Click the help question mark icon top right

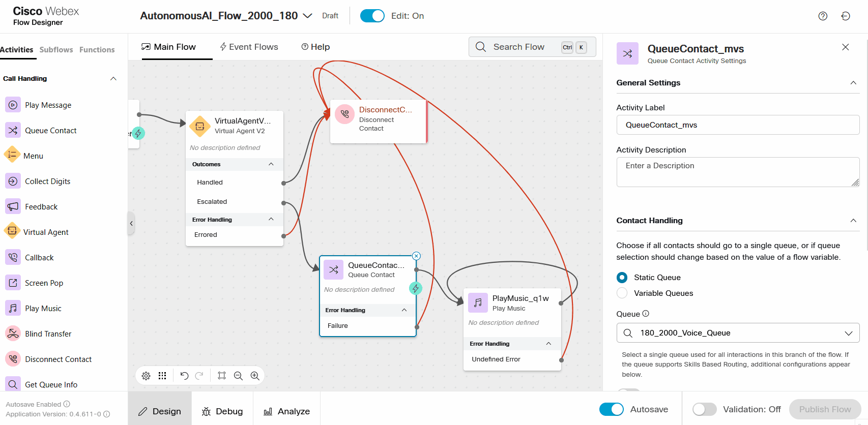click(823, 16)
